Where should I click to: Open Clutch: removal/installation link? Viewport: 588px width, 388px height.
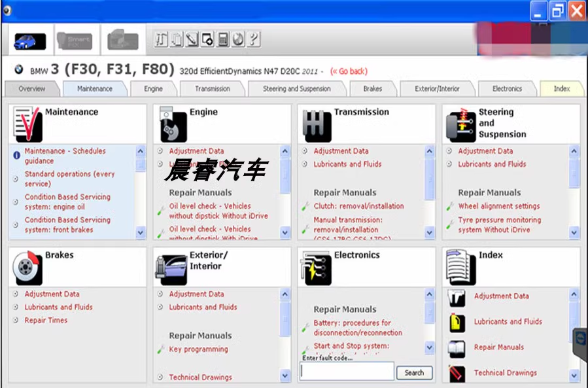pyautogui.click(x=359, y=206)
